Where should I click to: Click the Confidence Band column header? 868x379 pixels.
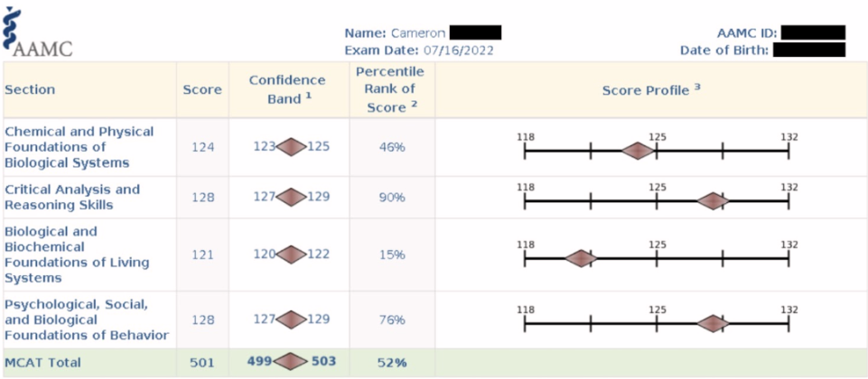click(x=288, y=89)
